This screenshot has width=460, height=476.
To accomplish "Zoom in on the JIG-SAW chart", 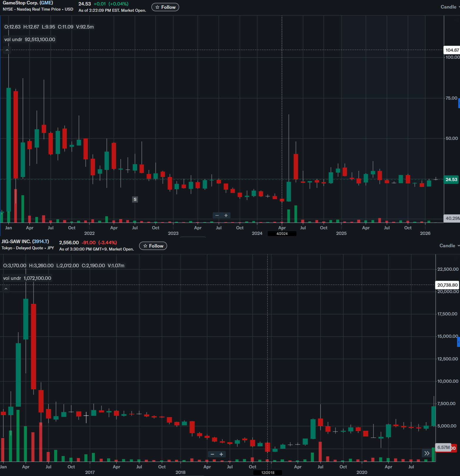I will pyautogui.click(x=221, y=454).
